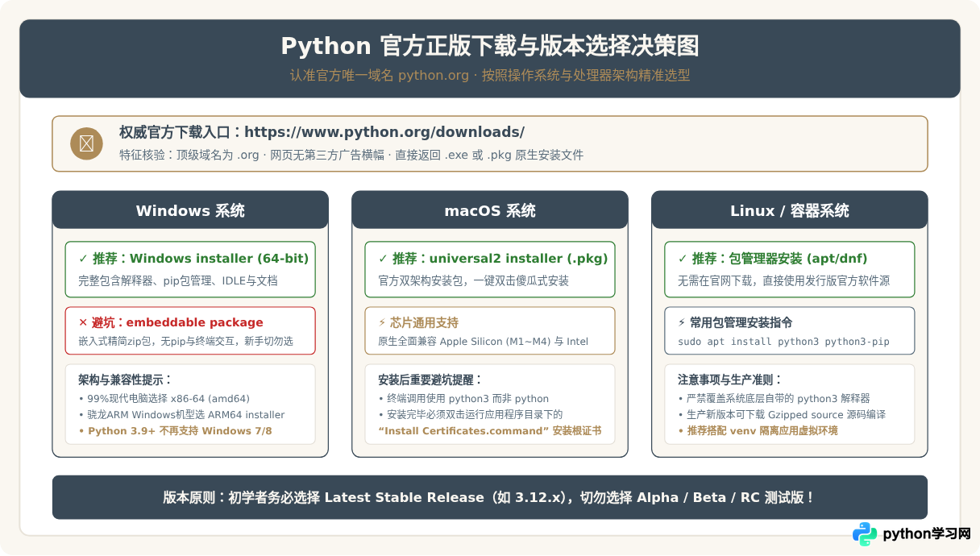Click the green checkmark before Windows installer (64-bit)

[83, 259]
